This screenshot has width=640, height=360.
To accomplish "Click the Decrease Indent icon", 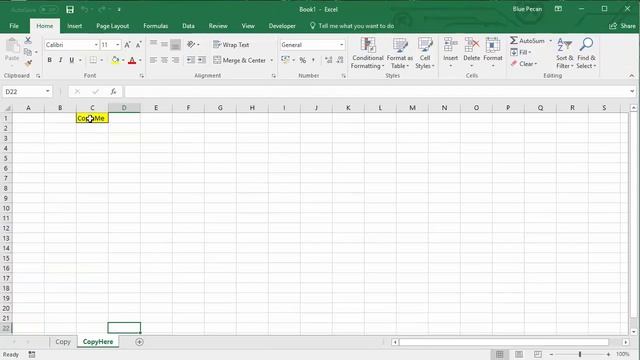I will (191, 60).
